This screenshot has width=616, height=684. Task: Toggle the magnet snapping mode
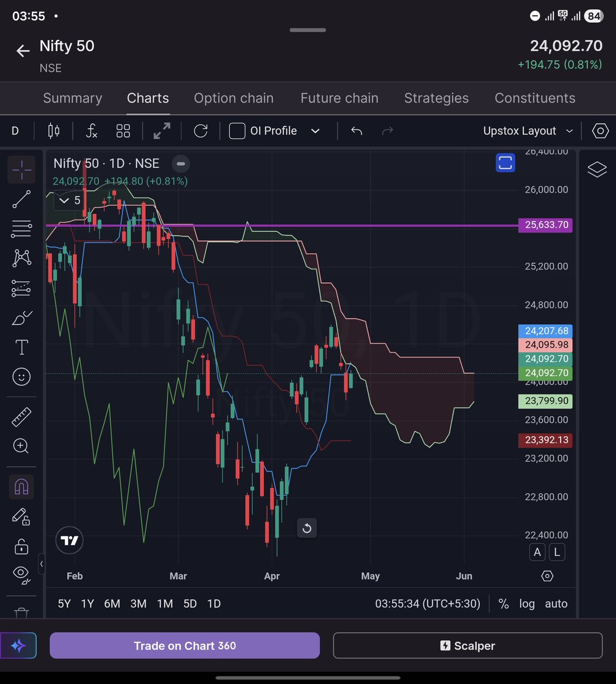(21, 487)
